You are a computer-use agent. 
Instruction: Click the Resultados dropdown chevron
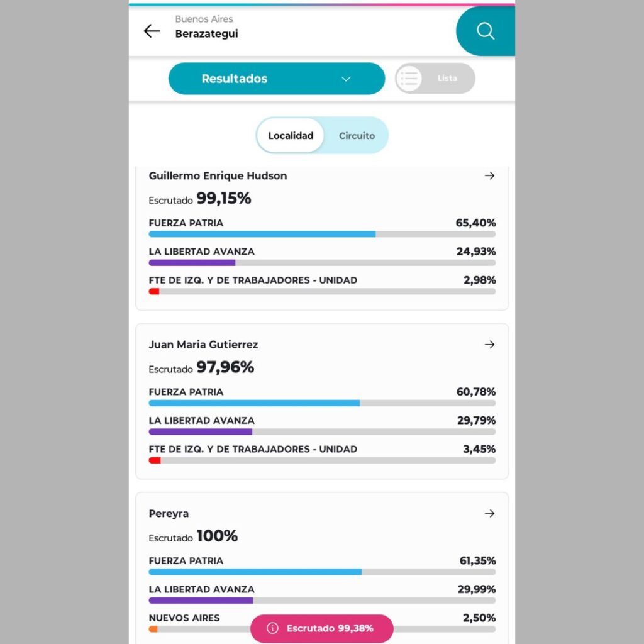pyautogui.click(x=346, y=79)
